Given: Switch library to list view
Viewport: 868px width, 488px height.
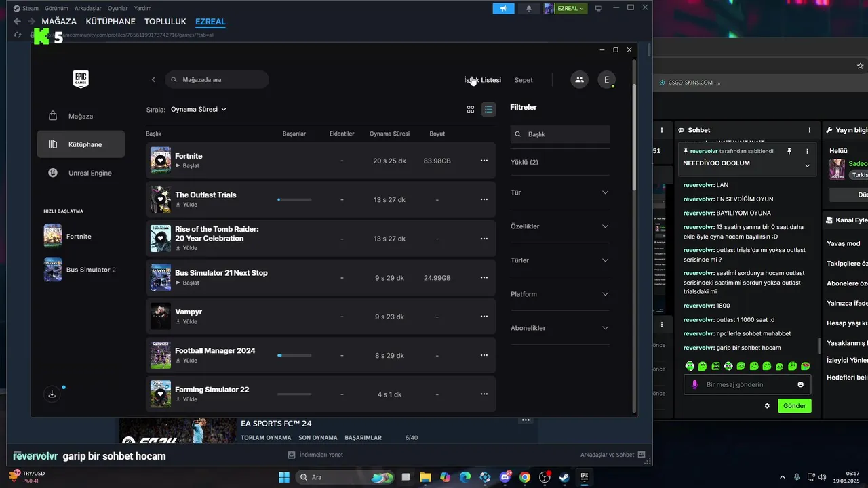Looking at the screenshot, I should click(488, 109).
